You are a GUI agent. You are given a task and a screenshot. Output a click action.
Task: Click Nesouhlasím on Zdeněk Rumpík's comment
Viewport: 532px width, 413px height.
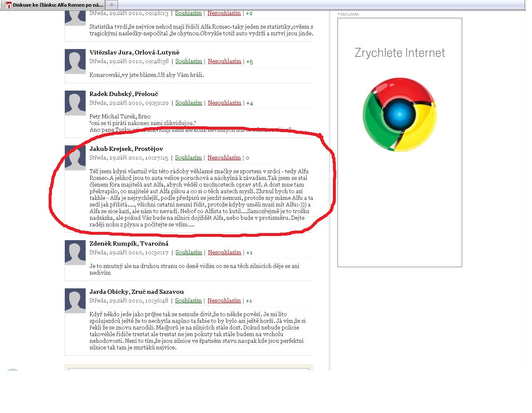click(224, 252)
